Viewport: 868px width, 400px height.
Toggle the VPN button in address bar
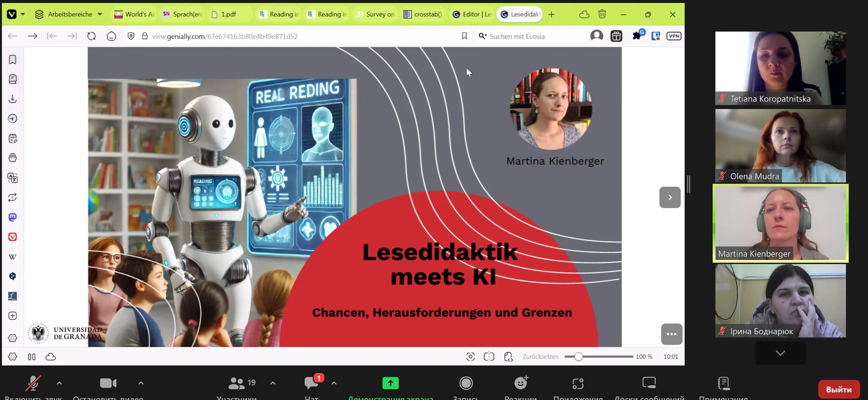point(674,36)
